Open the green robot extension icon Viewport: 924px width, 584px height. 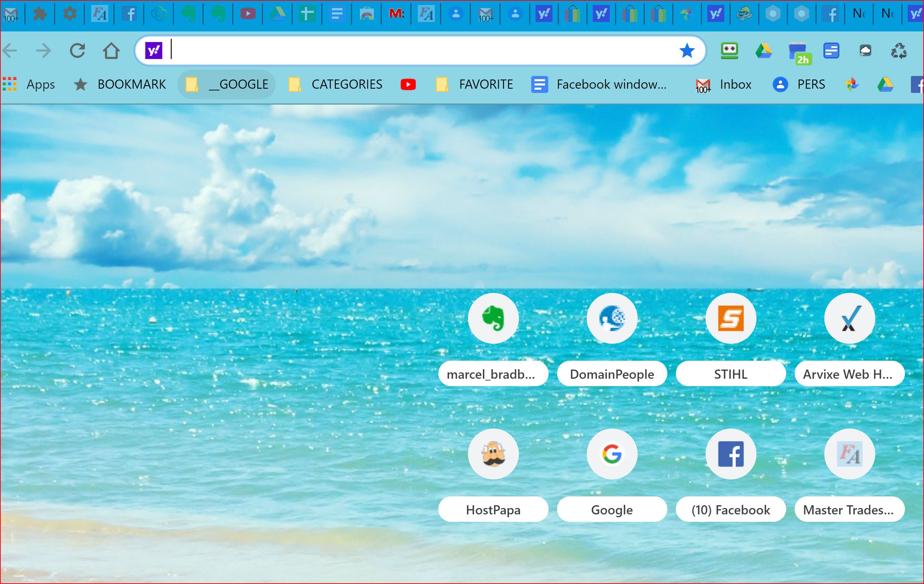tap(729, 51)
